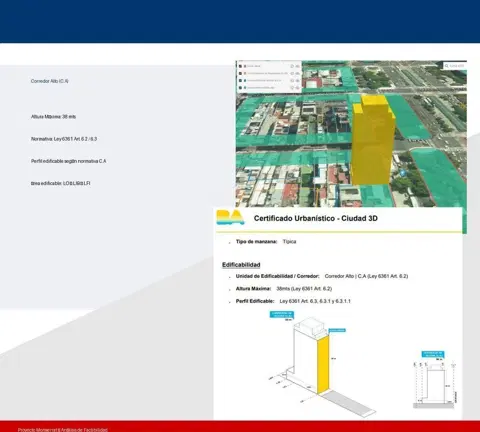Click the Certificado Urbanístico - Ciudad 3D title

coord(316,218)
